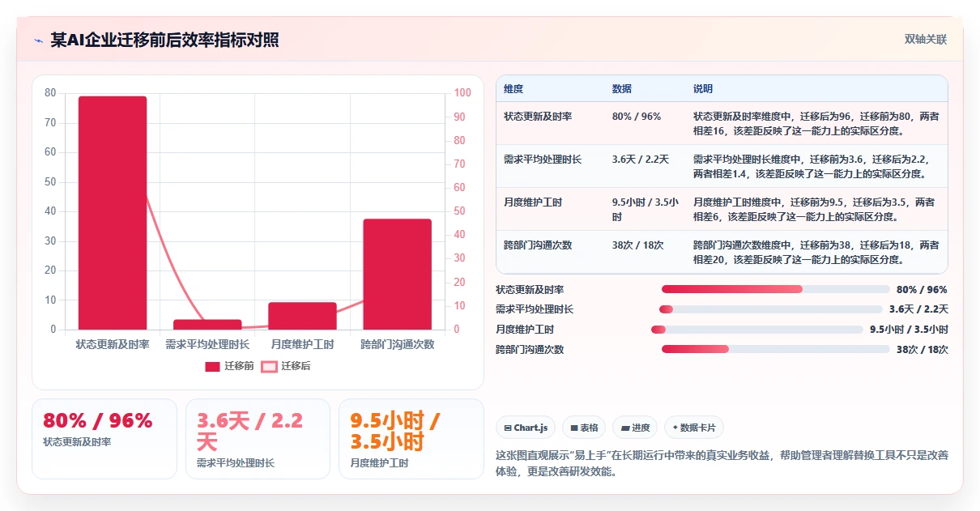
Task: Click the description about 跨部门沟通次数 相差20
Action: 816,252
